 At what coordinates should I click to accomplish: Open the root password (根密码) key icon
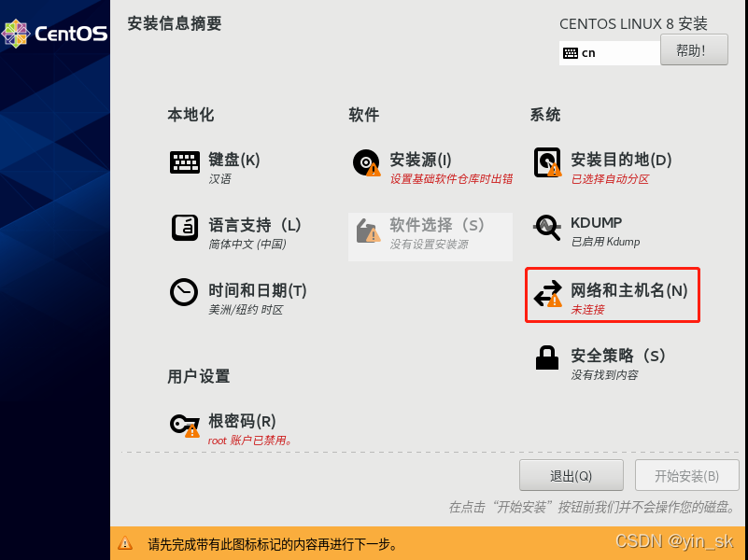tap(185, 425)
